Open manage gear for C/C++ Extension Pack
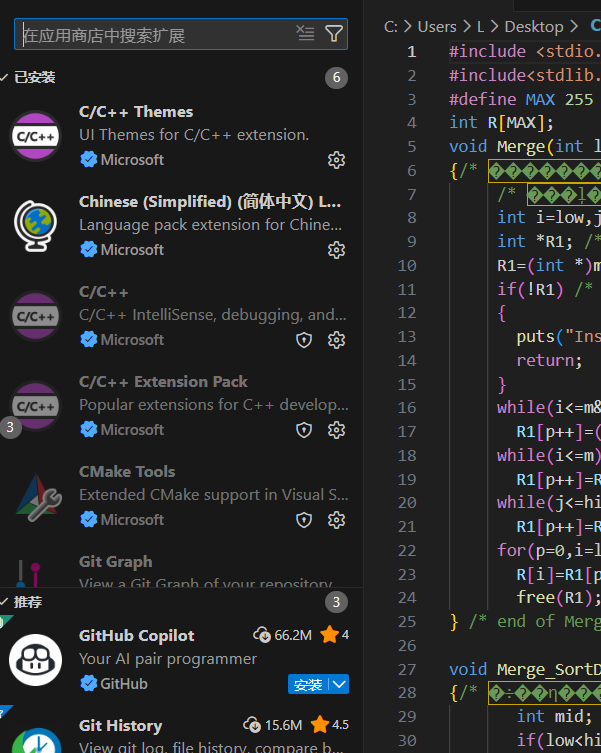 pos(336,430)
